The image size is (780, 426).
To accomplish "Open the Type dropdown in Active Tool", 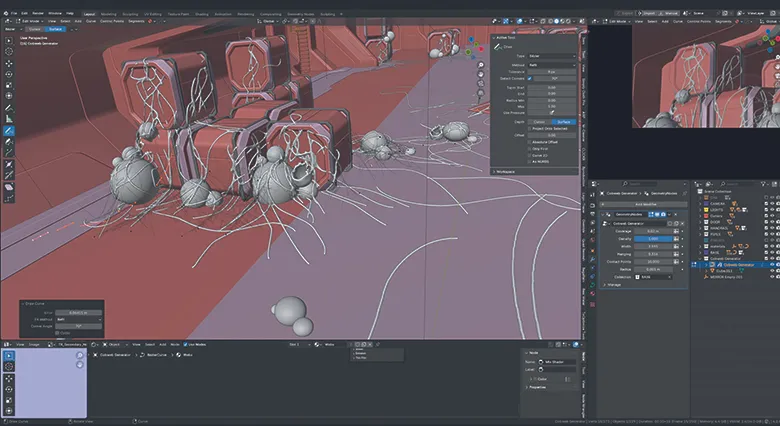I will 552,56.
